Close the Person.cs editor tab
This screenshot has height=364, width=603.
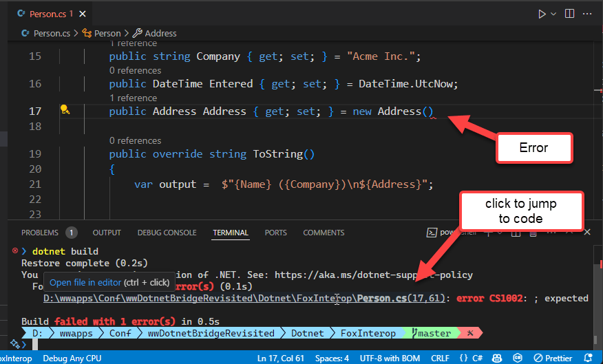pyautogui.click(x=84, y=14)
